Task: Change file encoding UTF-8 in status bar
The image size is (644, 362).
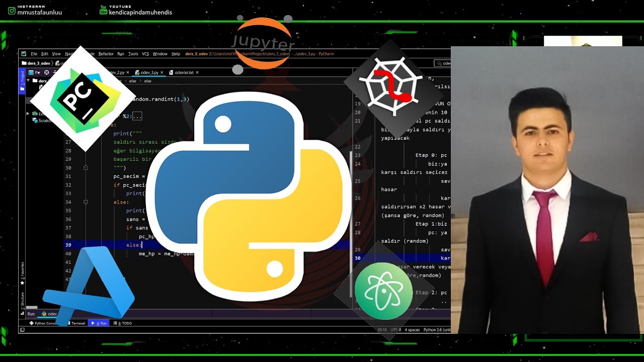Action: [x=395, y=330]
